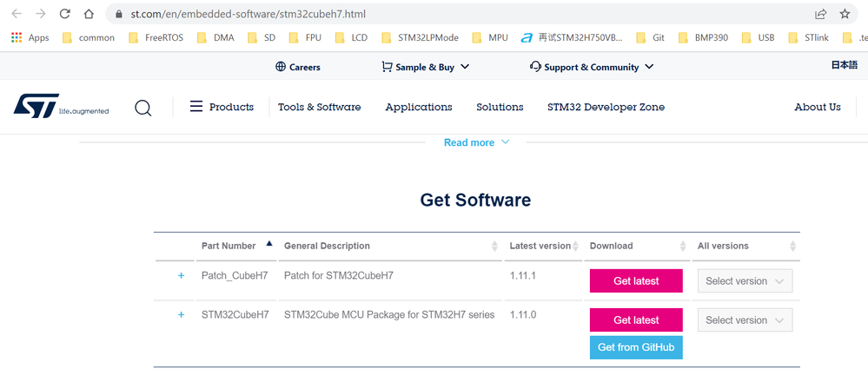Screen dimensions: 868x382
Task: Open the BMP390 bookmark folder
Action: click(704, 37)
